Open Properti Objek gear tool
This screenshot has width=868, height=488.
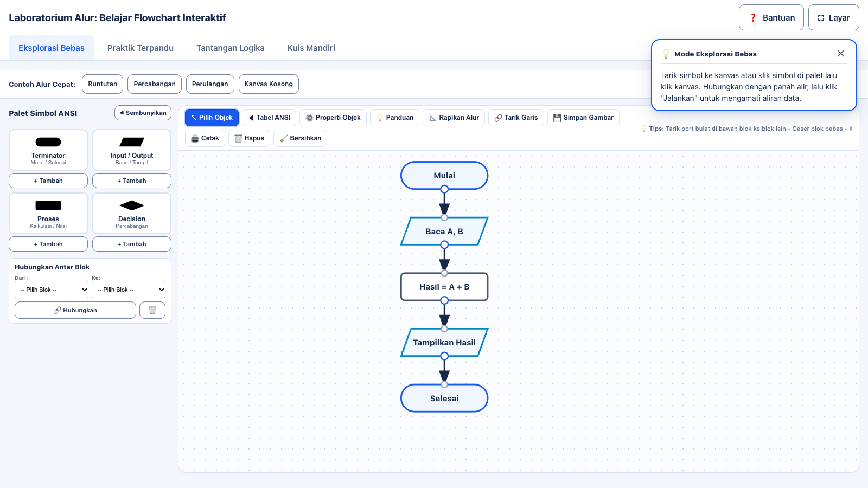[x=333, y=118]
